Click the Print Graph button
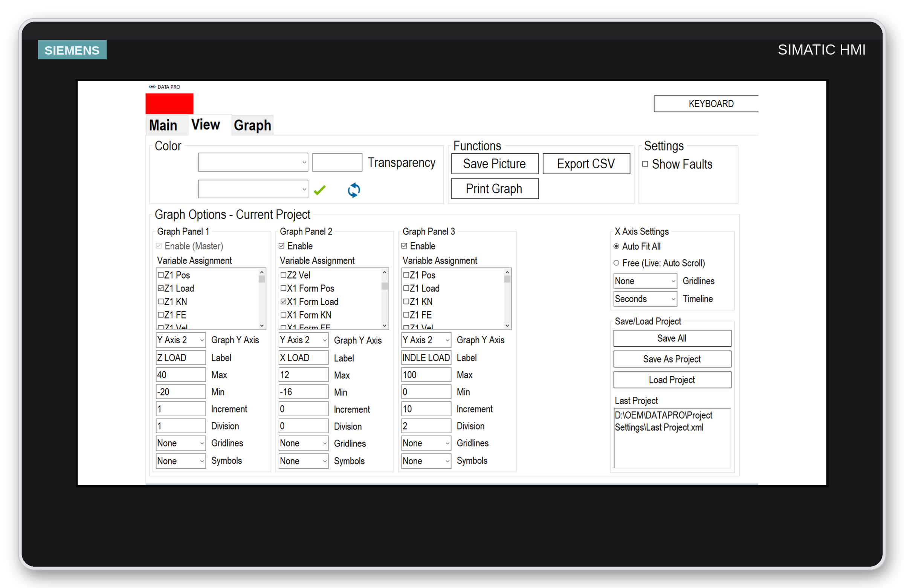This screenshot has height=588, width=904. coord(495,189)
